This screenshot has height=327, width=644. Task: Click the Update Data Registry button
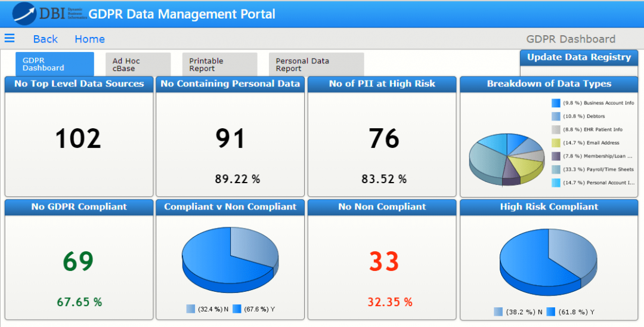click(578, 57)
